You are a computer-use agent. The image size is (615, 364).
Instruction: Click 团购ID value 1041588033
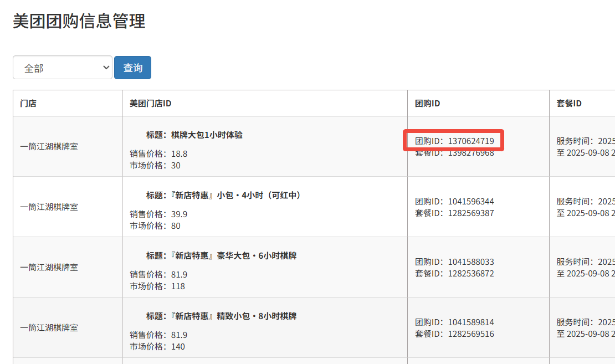click(x=471, y=262)
